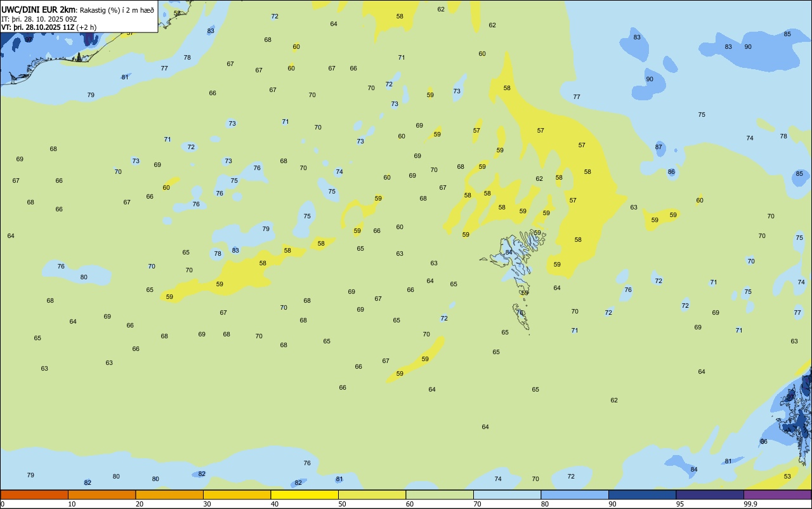This screenshot has width=812, height=509.
Task: Click the legend tick label '20'
Action: pos(140,504)
